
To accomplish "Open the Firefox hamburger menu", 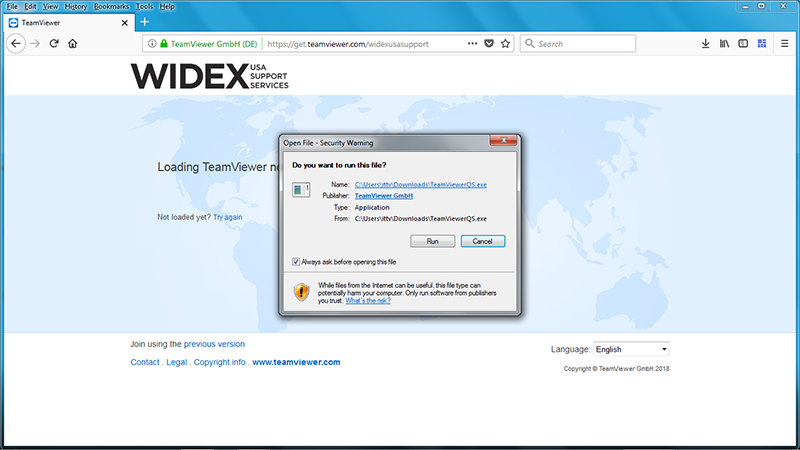I will [783, 44].
